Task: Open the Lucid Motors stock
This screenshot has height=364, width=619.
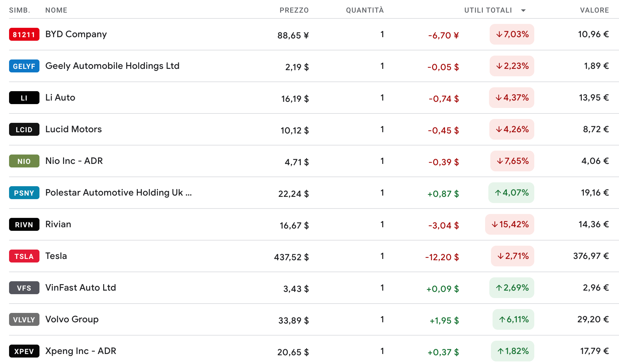Action: pyautogui.click(x=73, y=129)
